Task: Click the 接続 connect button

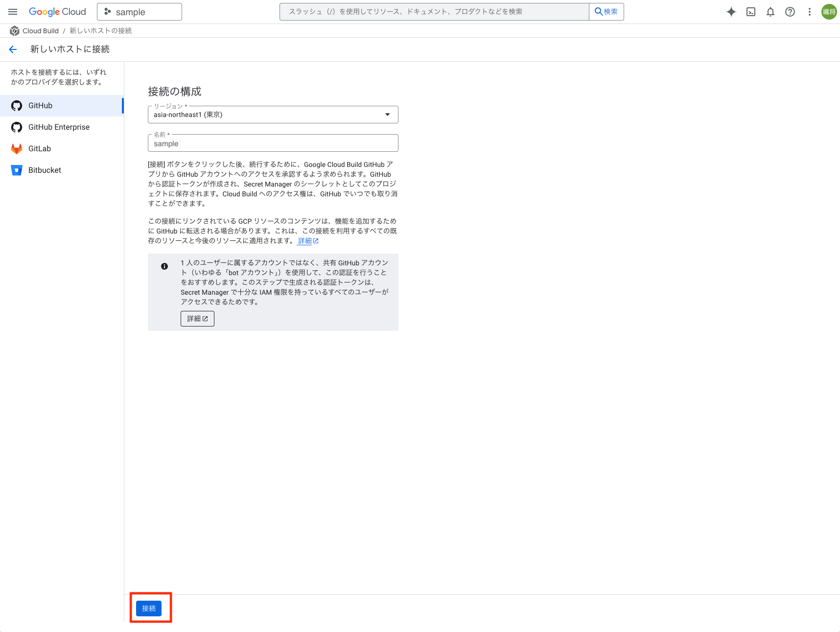Action: pyautogui.click(x=149, y=608)
